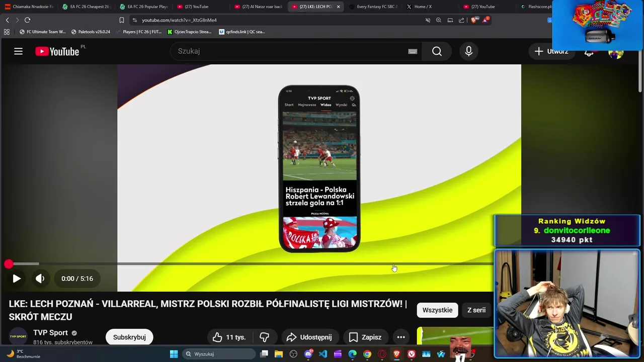Play the video

click(16, 279)
